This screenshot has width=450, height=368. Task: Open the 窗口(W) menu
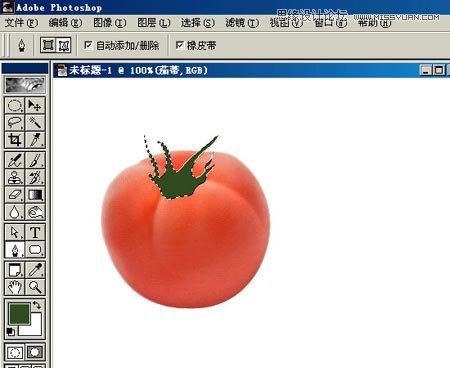pos(330,23)
